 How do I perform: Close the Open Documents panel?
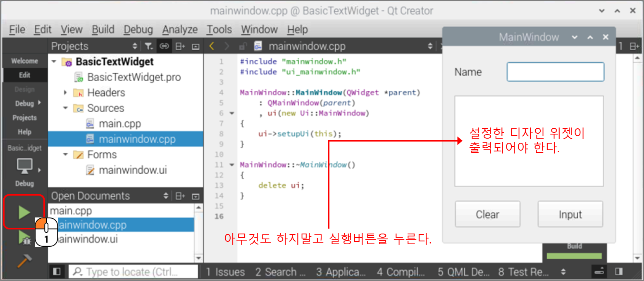pyautogui.click(x=196, y=196)
